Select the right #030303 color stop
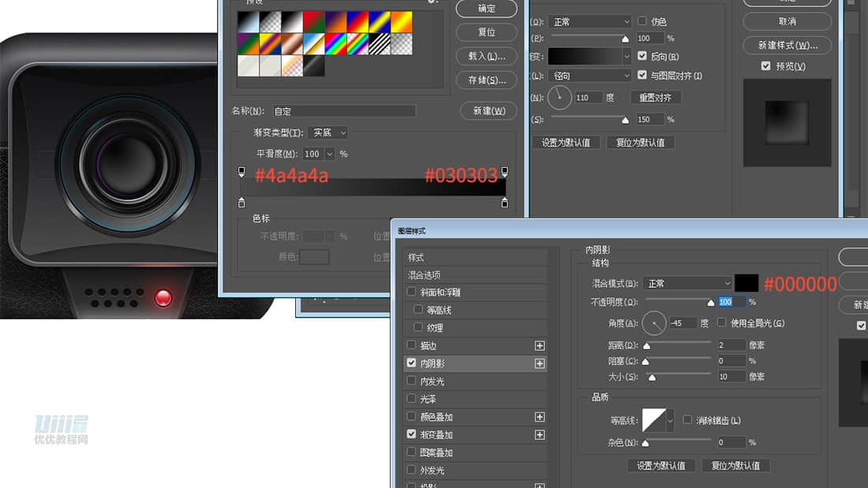Screen dimensions: 868x488 504,172
